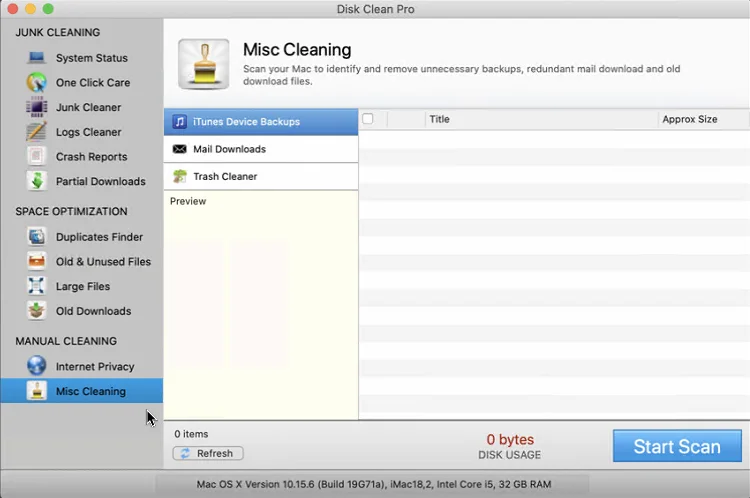The image size is (750, 498).
Task: Open System Status label
Action: [92, 58]
